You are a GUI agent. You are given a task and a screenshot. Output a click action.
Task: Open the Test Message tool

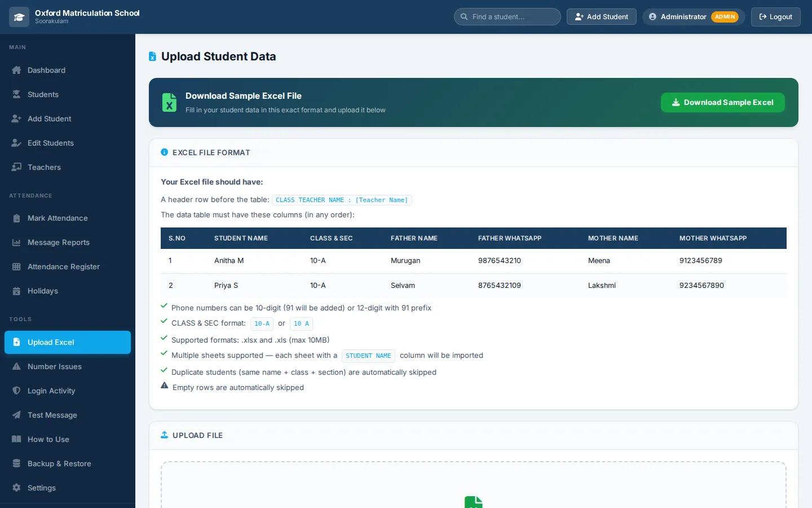click(68, 415)
